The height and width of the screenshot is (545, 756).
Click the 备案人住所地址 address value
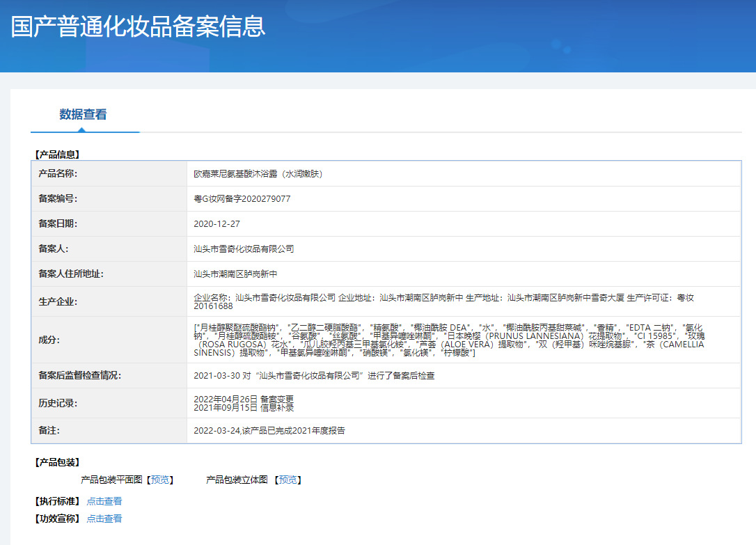point(235,274)
